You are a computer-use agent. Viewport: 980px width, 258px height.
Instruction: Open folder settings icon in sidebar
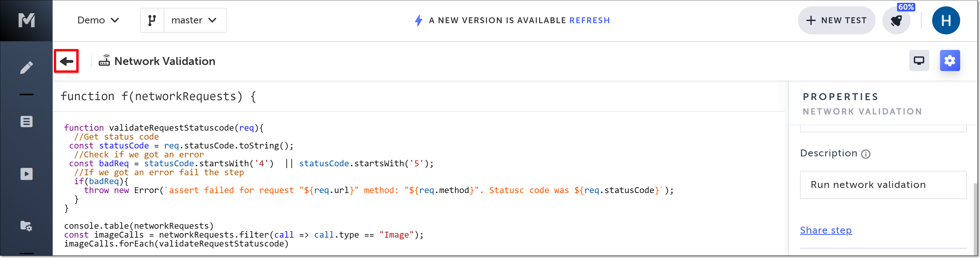pyautogui.click(x=26, y=226)
